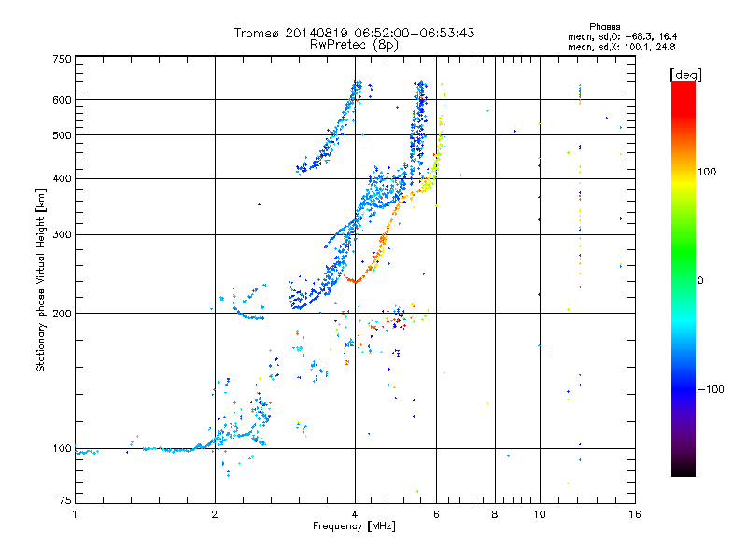Select the 'mean, sd,X: 100.1, 24.8' line
The width and height of the screenshot is (747, 560).
(x=621, y=47)
